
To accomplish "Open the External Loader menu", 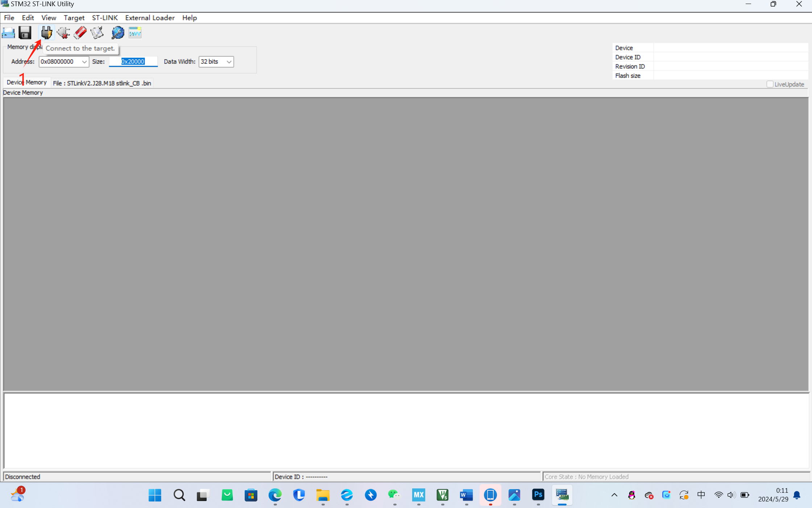I will click(x=150, y=18).
